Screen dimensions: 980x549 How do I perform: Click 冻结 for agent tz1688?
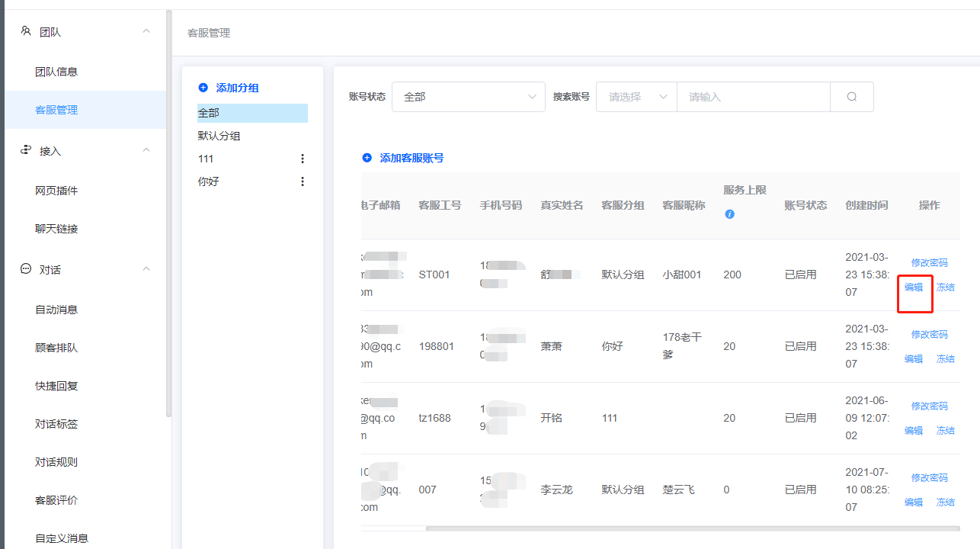pos(946,431)
